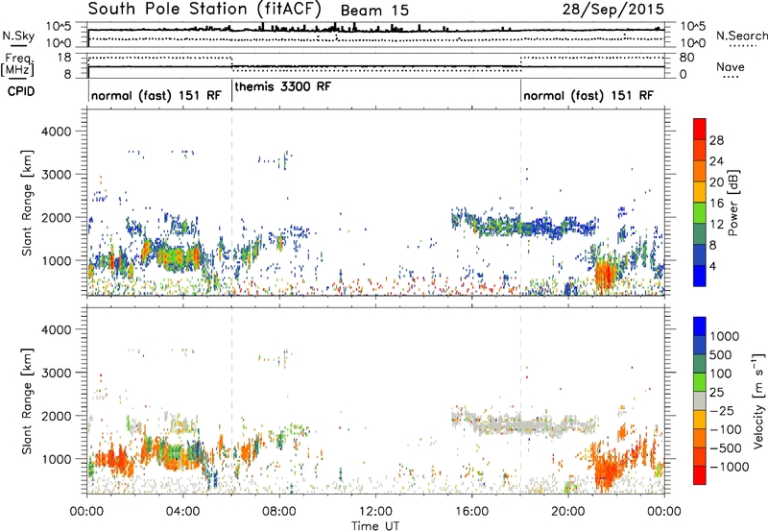Screen dimensions: 768x532
Task: Click the '1000' velocity colorbar tick label
Action: (x=724, y=336)
